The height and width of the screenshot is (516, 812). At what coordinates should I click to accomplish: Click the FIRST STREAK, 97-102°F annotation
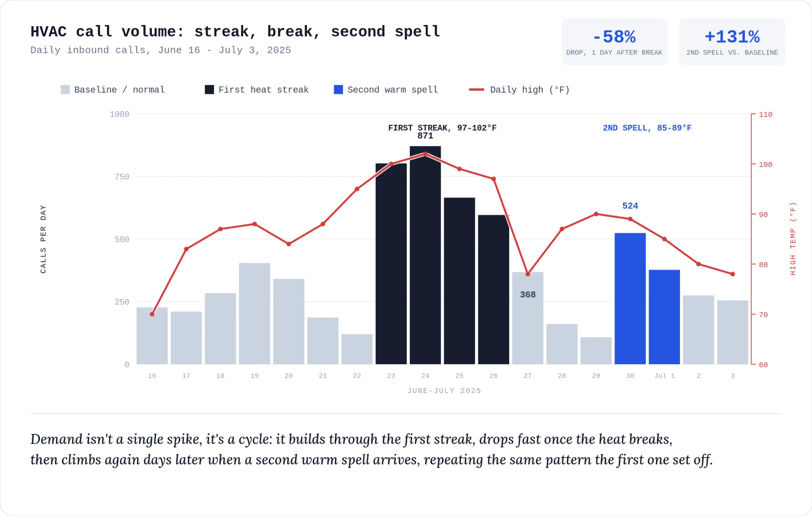click(x=442, y=128)
